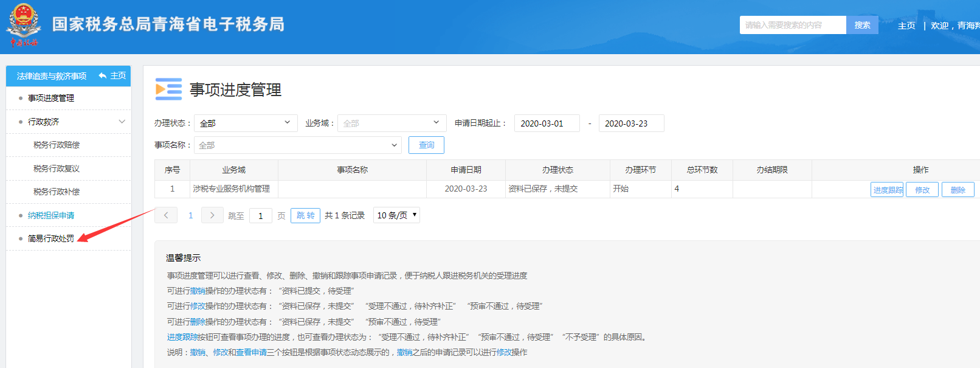Click the 跳转 button
The height and width of the screenshot is (368, 980).
pos(306,215)
